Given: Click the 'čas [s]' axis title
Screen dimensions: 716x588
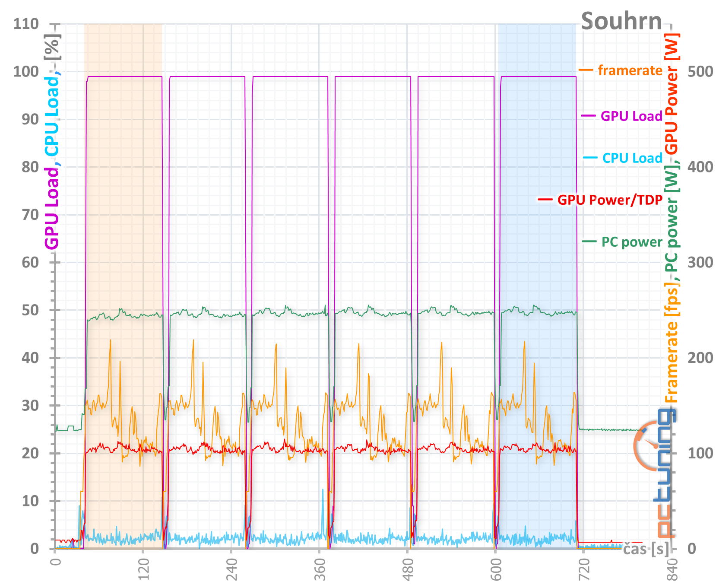Looking at the screenshot, I should 646,549.
